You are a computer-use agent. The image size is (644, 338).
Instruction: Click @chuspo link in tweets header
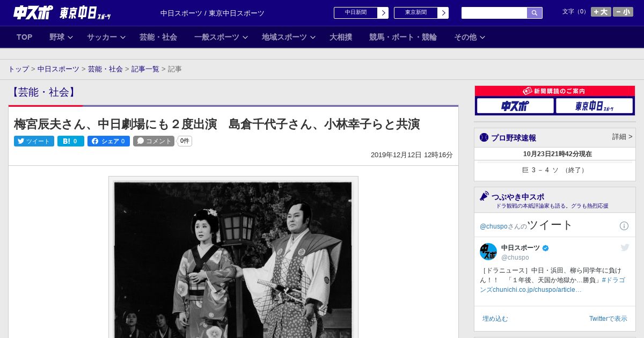click(493, 226)
